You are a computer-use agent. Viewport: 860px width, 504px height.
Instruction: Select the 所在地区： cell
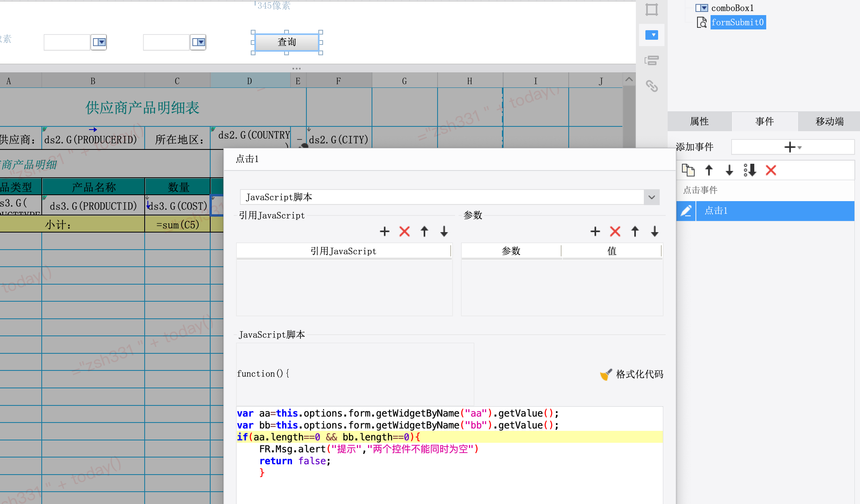tap(177, 138)
